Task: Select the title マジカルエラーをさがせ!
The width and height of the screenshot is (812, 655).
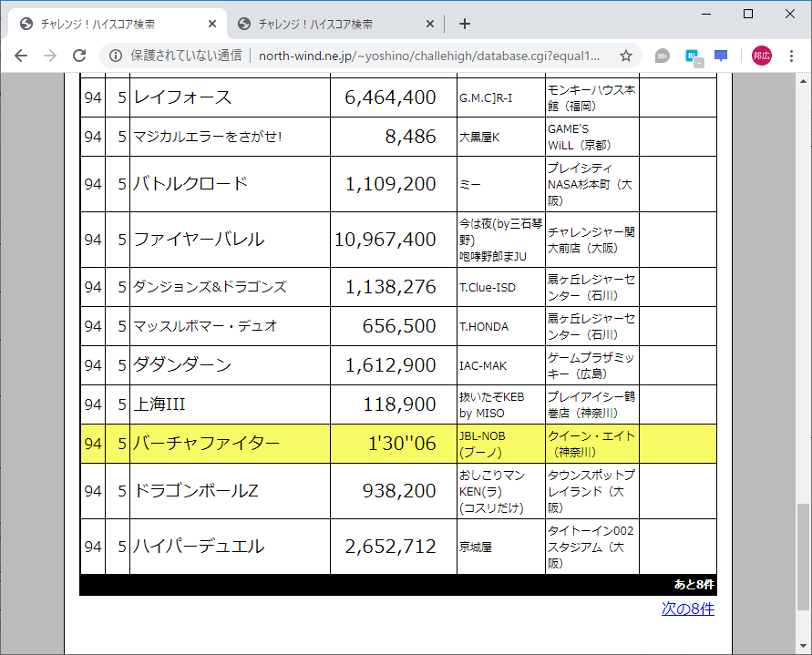Action: coord(207,137)
